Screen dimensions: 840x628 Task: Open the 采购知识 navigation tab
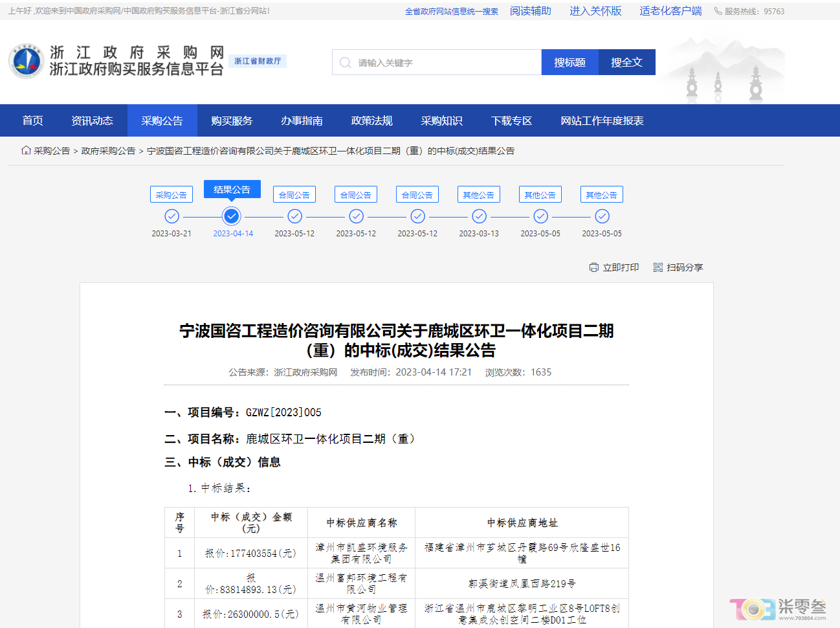[441, 120]
